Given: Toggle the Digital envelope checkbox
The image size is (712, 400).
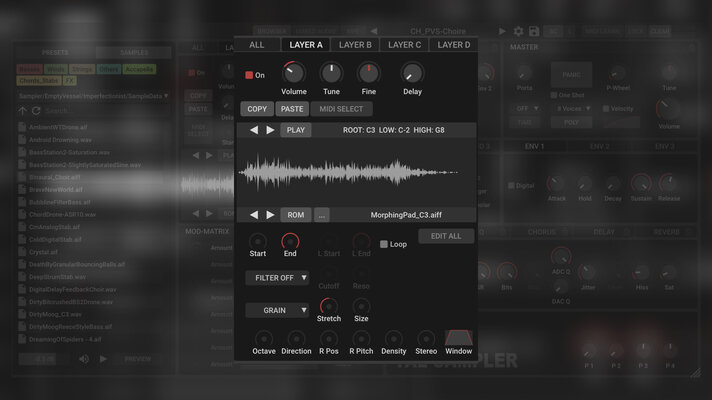Looking at the screenshot, I should tap(511, 185).
